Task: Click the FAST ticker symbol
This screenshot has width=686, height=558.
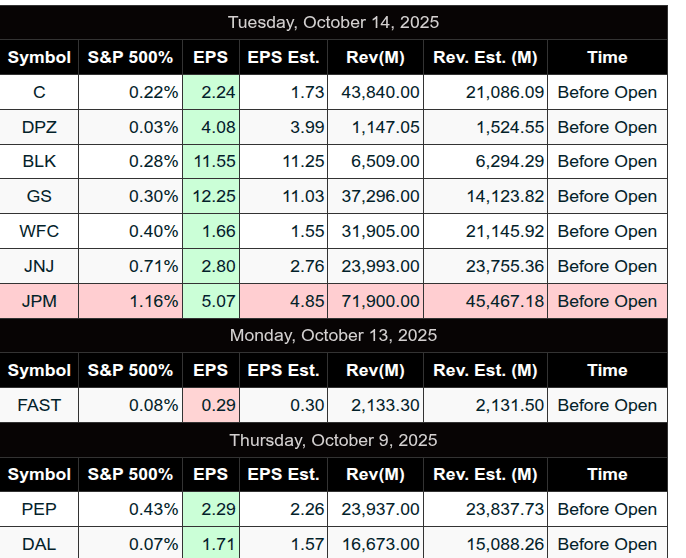Action: click(39, 405)
